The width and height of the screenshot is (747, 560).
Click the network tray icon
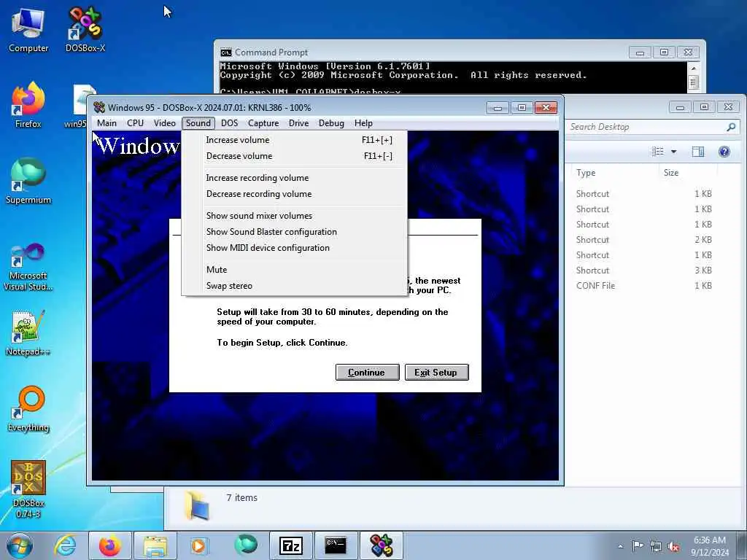pos(656,546)
